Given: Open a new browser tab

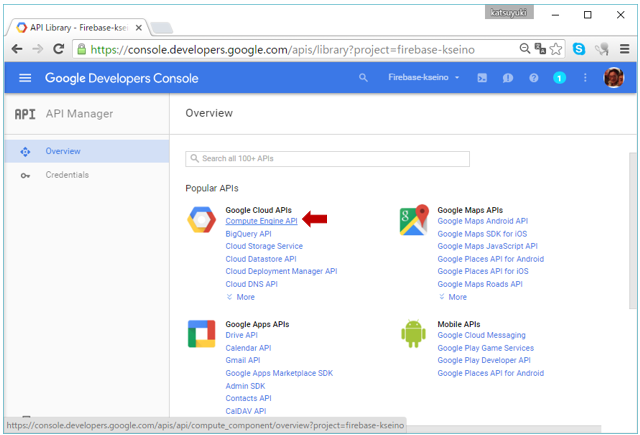Looking at the screenshot, I should point(162,28).
